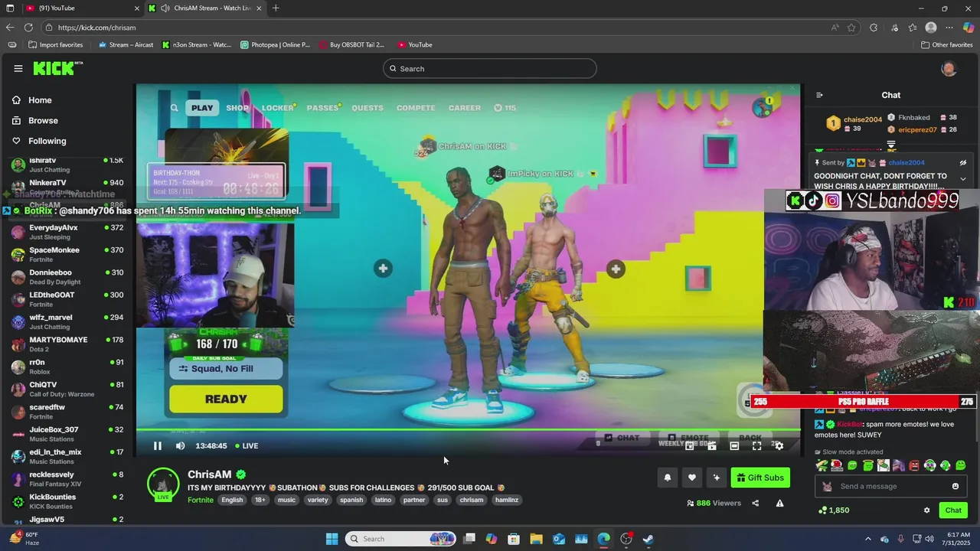Pause the live stream video
Screen dimensions: 980x551
point(158,445)
